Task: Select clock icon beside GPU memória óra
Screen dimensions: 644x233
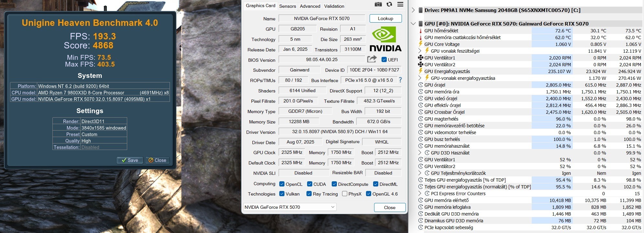Action: point(421,92)
